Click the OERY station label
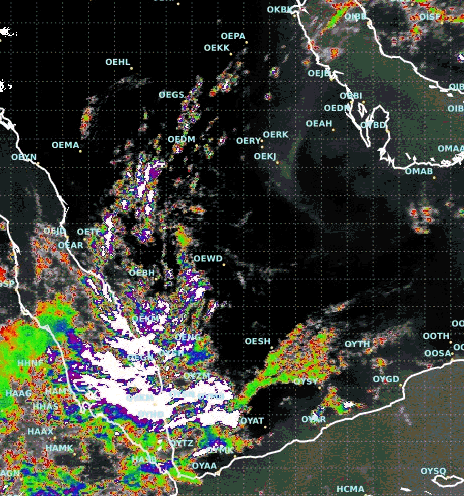 pos(248,141)
